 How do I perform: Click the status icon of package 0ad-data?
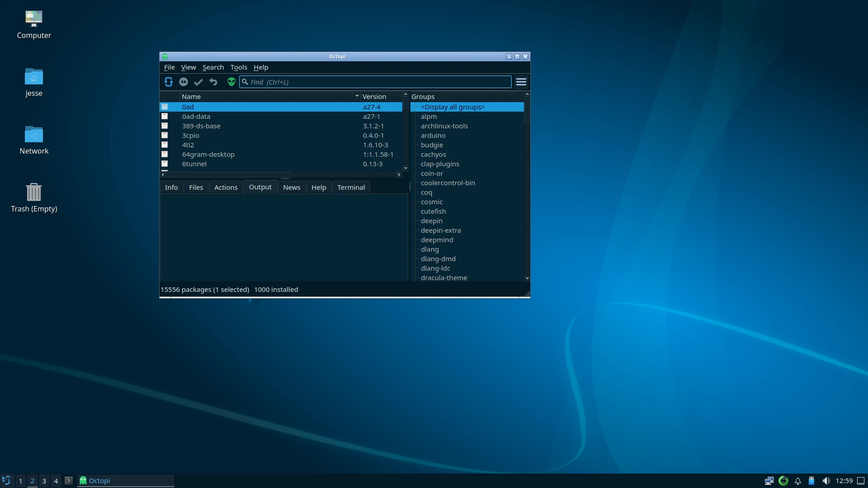[165, 117]
